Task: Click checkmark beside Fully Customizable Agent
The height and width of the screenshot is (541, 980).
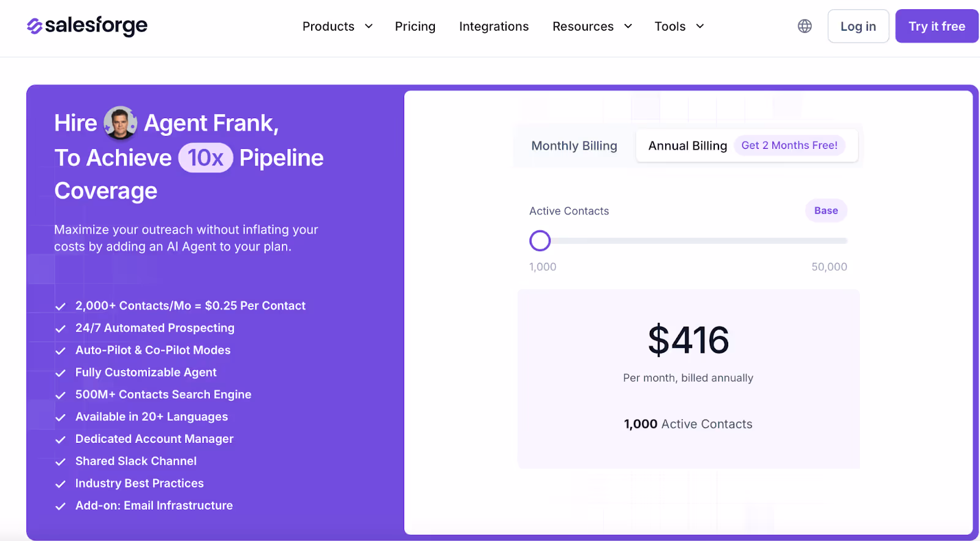Action: pos(61,373)
